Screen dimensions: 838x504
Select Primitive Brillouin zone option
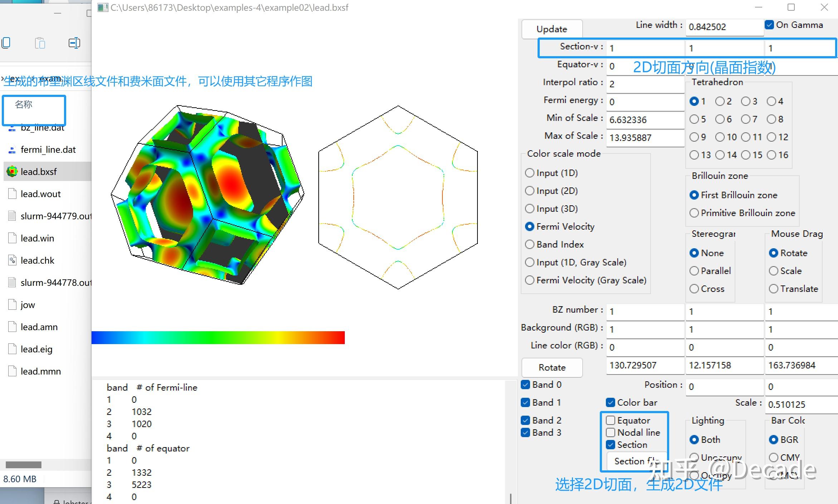tap(694, 213)
